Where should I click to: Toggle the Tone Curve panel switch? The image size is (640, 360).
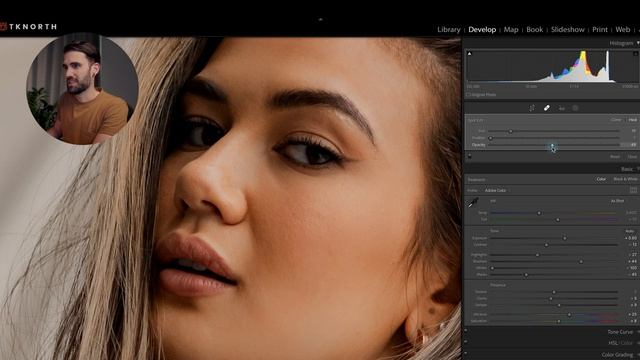point(466,331)
